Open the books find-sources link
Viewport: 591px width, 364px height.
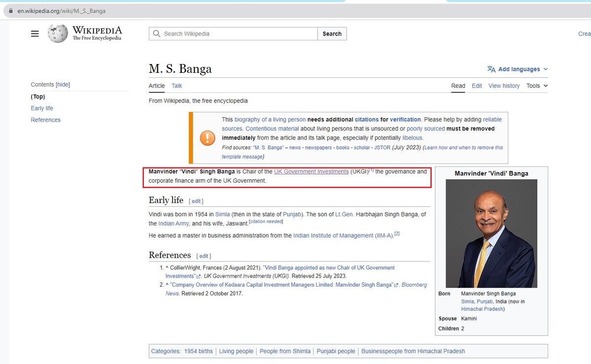click(343, 148)
